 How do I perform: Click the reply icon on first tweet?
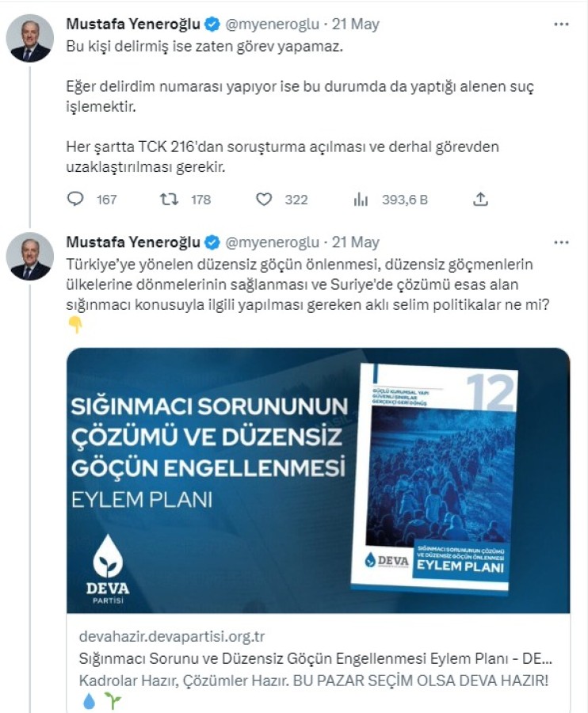pyautogui.click(x=75, y=199)
